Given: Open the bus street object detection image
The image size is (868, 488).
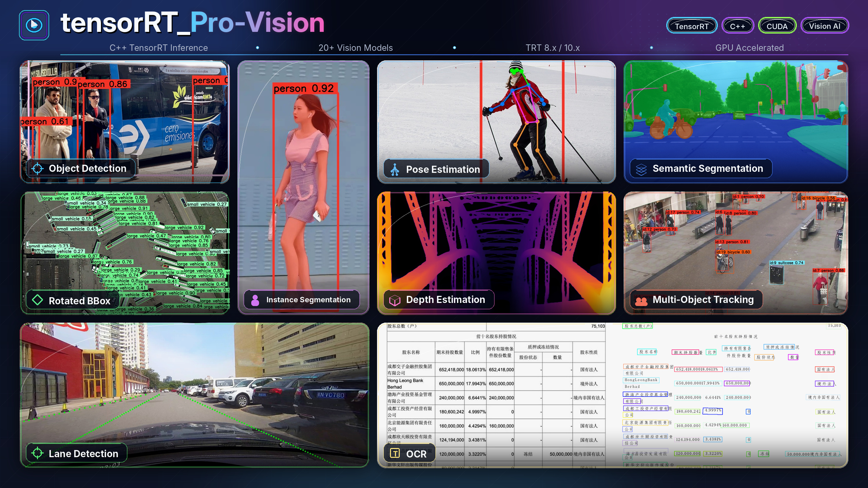Looking at the screenshot, I should pos(125,122).
